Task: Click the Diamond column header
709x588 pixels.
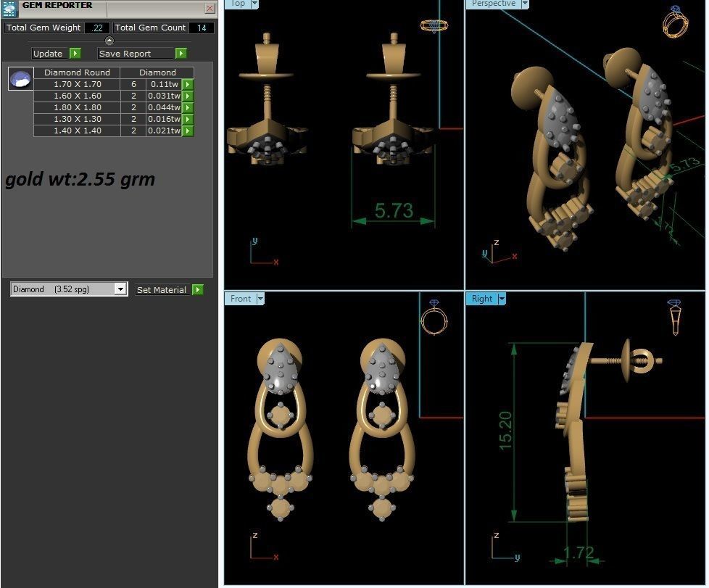Action: point(157,73)
